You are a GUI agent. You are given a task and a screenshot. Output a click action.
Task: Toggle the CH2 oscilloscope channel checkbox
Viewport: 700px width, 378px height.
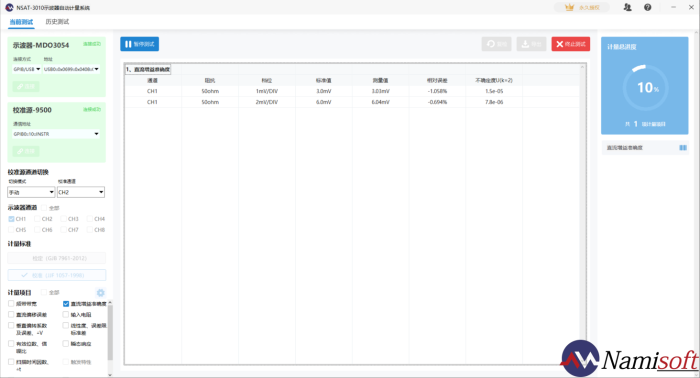(38, 219)
